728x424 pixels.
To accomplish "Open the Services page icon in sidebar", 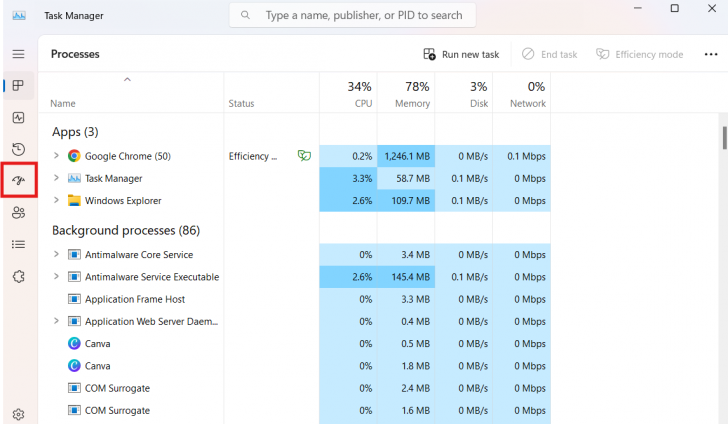I will [x=19, y=277].
